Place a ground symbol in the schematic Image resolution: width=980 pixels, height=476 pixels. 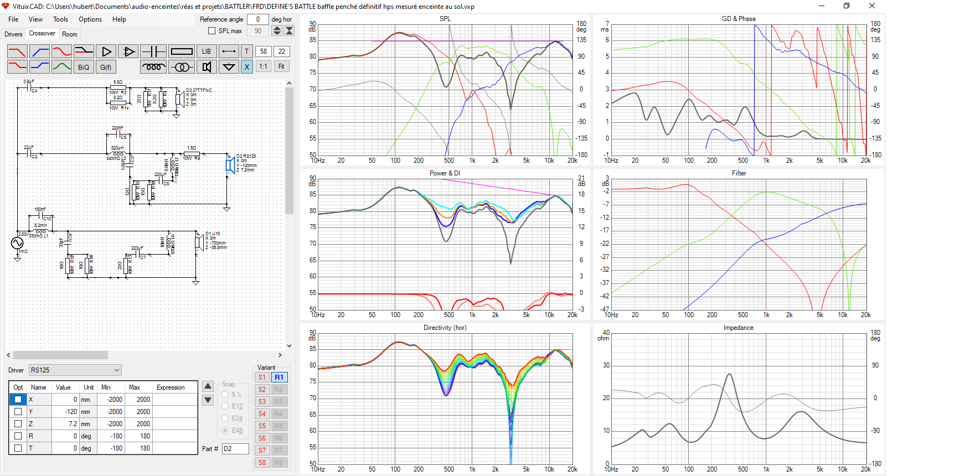228,67
